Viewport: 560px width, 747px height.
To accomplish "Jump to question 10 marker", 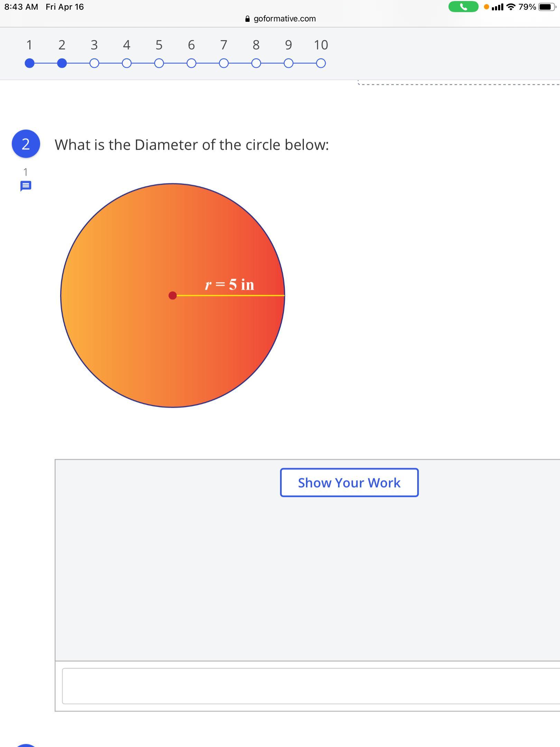I will (x=321, y=63).
